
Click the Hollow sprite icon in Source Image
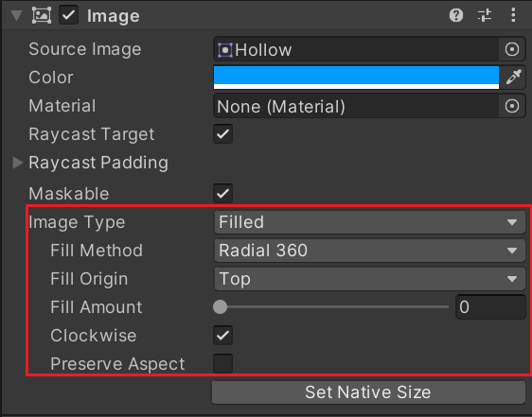pos(225,50)
